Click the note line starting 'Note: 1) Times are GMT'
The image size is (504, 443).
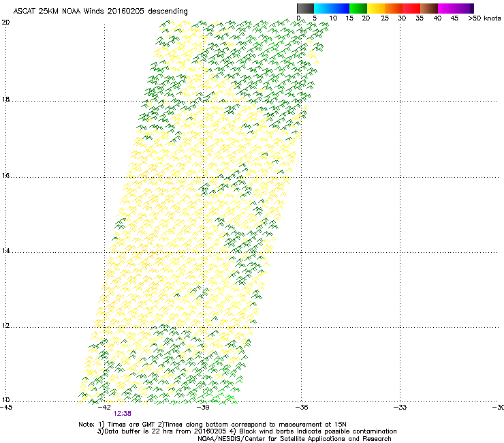coord(212,425)
